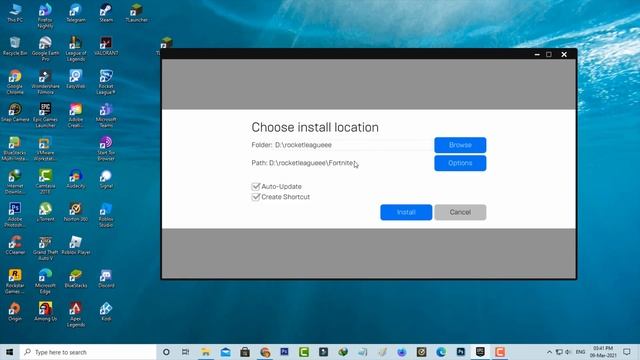The image size is (640, 360).
Task: Open the taskbar clock and date
Action: point(603,352)
